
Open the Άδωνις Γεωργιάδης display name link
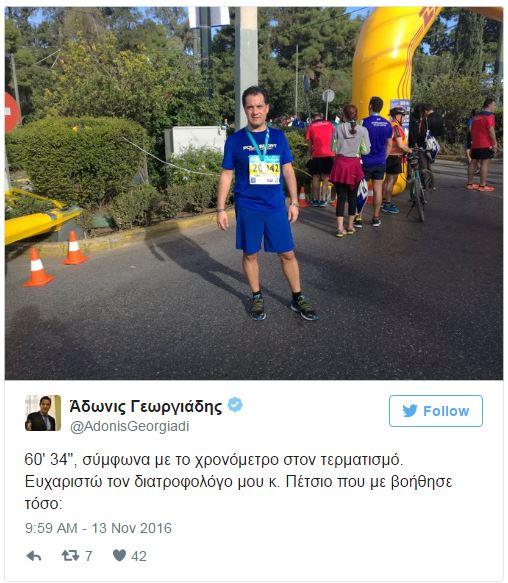(x=146, y=406)
